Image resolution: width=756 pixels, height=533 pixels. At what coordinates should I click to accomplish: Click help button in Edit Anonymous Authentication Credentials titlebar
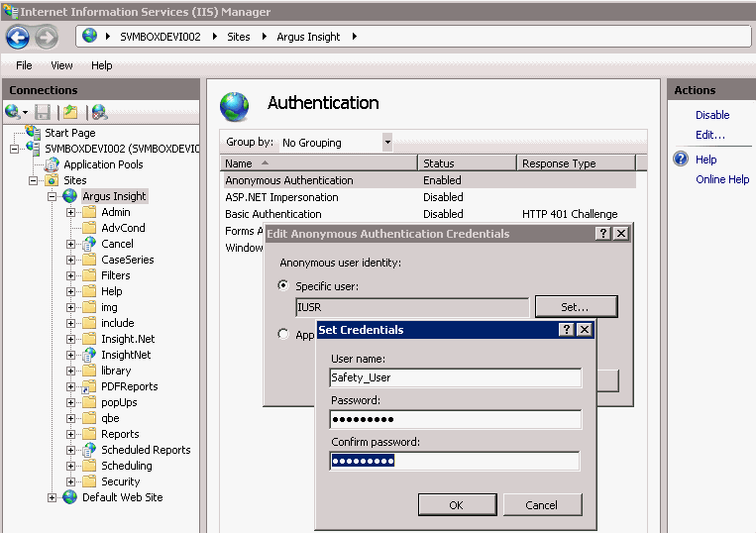(603, 234)
